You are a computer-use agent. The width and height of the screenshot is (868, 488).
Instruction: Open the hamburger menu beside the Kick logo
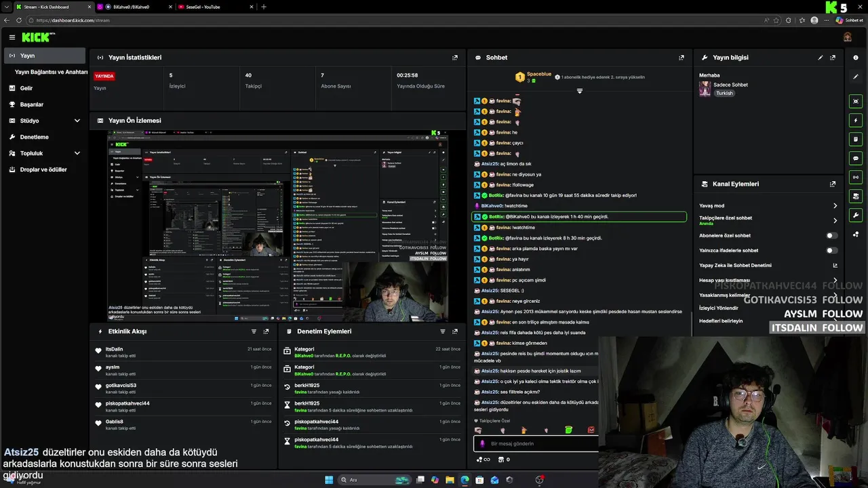(12, 37)
